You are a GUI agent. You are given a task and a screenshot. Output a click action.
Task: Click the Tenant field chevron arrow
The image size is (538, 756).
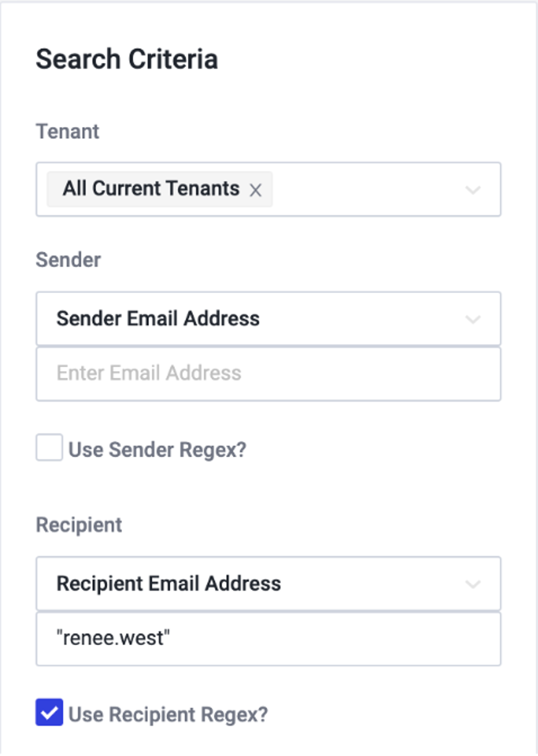[473, 190]
